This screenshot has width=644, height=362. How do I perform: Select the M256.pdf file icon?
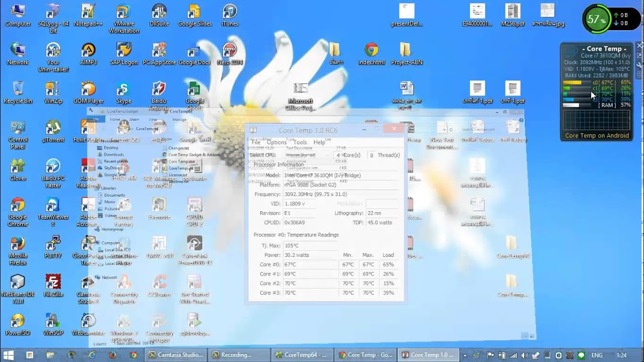tap(513, 15)
